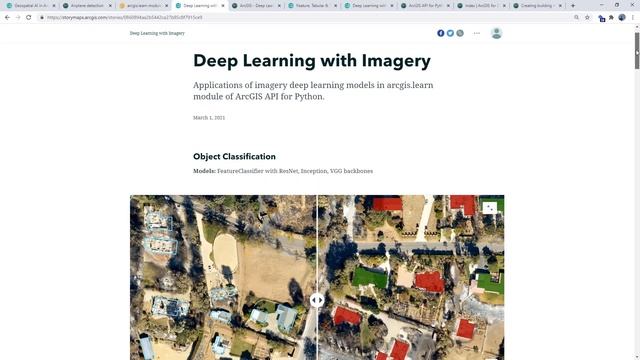Screen dimensions: 640x360
Task: Click the site lock icon in address bar
Action: point(42,18)
